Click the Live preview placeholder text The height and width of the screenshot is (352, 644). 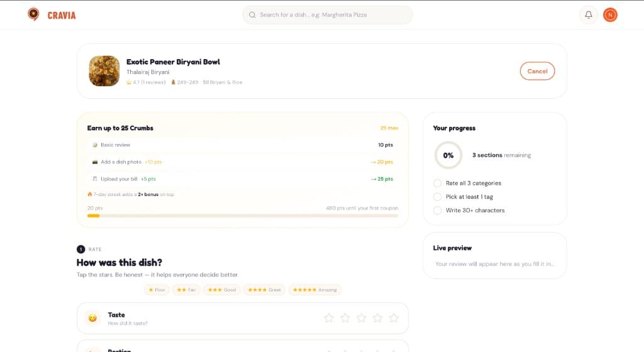(x=494, y=264)
